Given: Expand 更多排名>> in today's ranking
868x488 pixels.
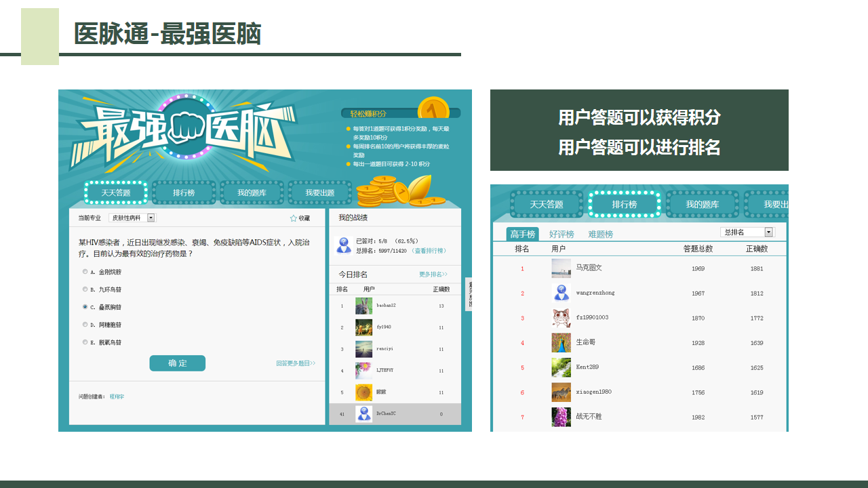Looking at the screenshot, I should tap(433, 274).
